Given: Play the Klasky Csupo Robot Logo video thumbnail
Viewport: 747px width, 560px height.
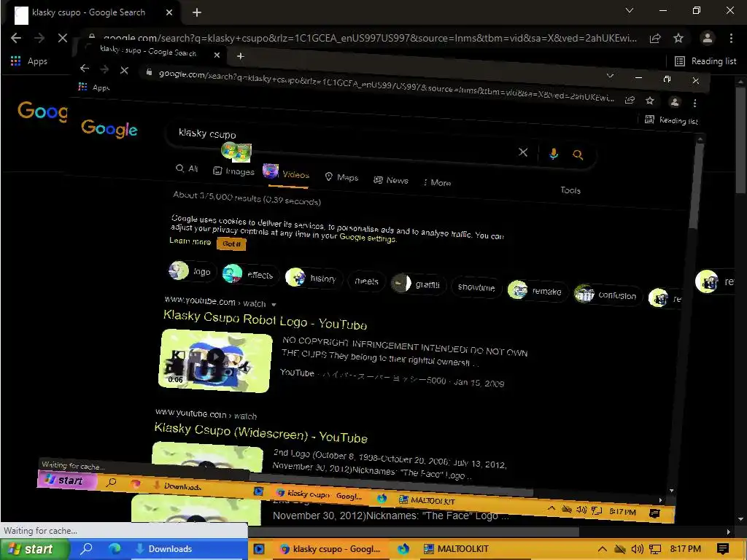Looking at the screenshot, I should (x=215, y=361).
